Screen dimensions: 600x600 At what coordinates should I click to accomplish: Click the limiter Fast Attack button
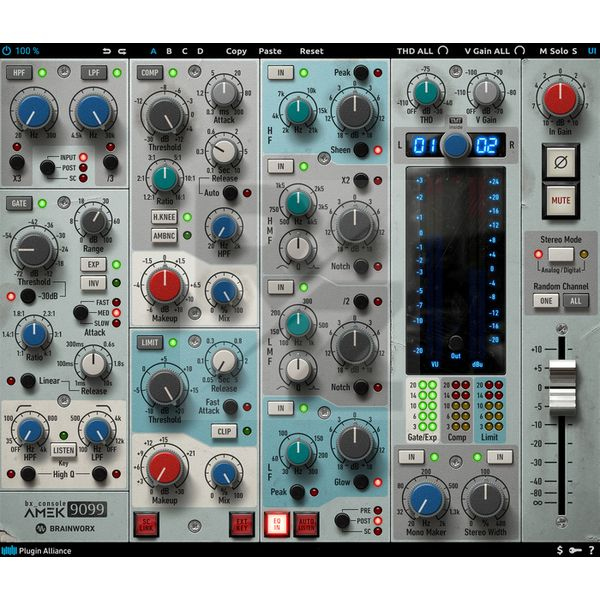(x=230, y=407)
